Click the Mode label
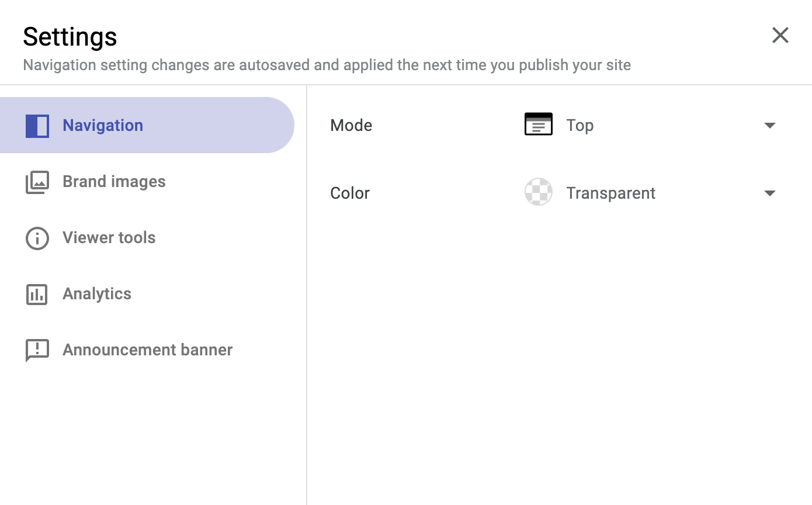Viewport: 812px width, 505px height. [x=351, y=125]
